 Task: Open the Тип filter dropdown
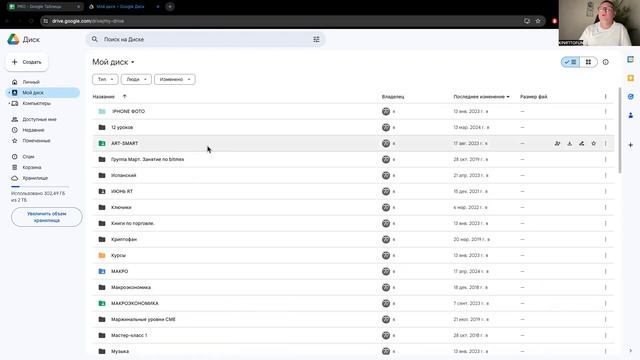click(x=105, y=79)
